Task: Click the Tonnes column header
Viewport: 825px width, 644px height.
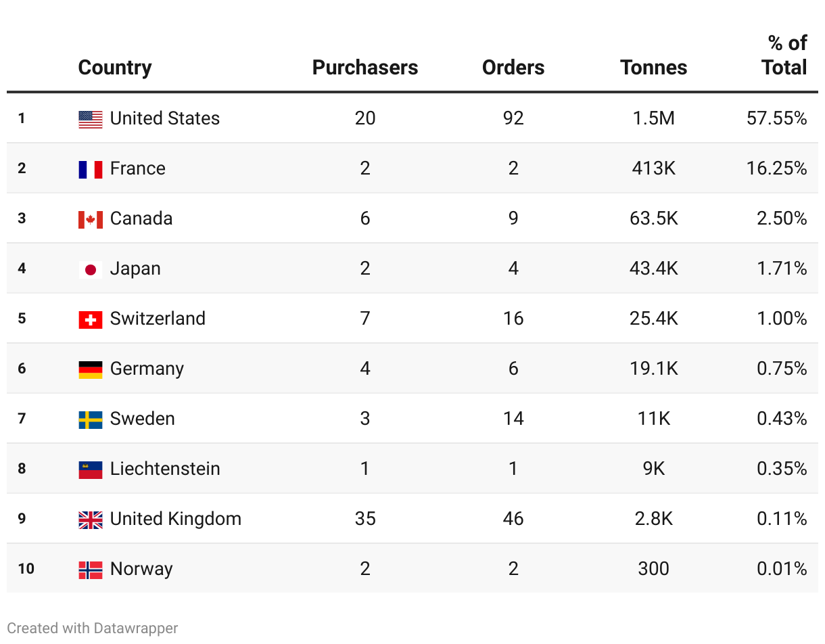Action: pos(653,68)
